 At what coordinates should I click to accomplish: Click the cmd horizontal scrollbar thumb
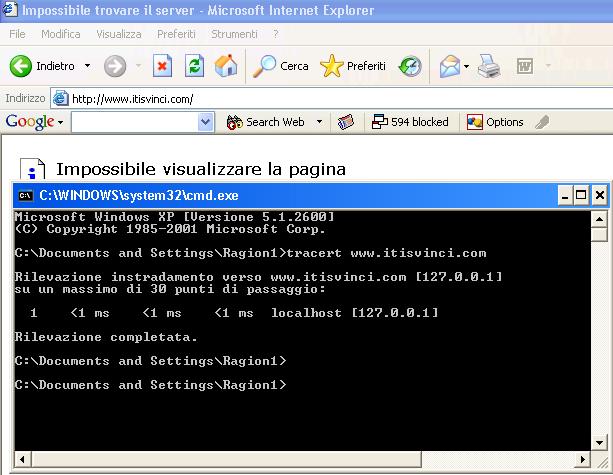226,459
